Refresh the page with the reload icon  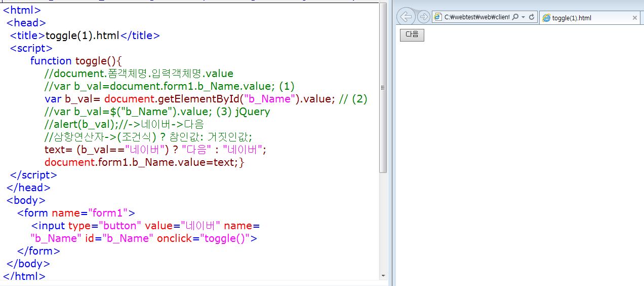(532, 17)
